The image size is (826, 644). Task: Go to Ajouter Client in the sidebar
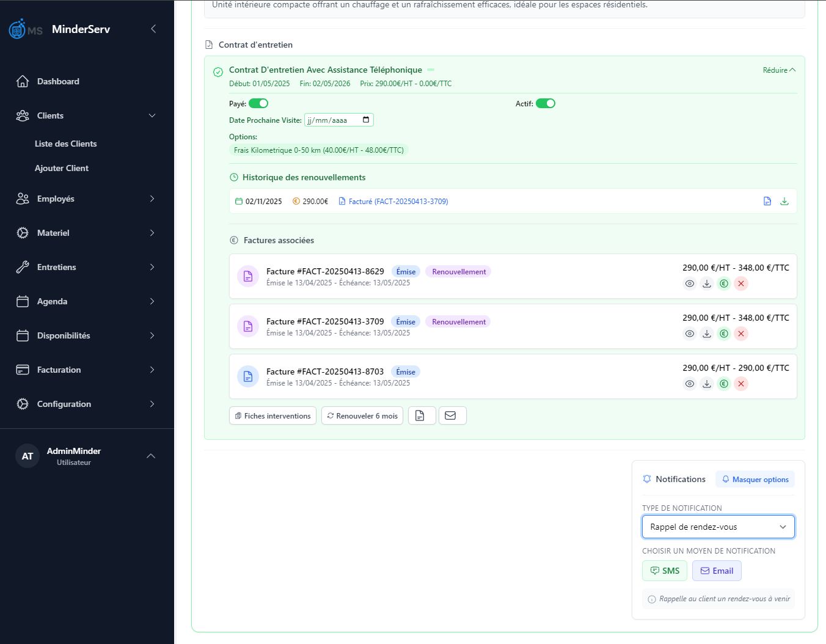62,168
